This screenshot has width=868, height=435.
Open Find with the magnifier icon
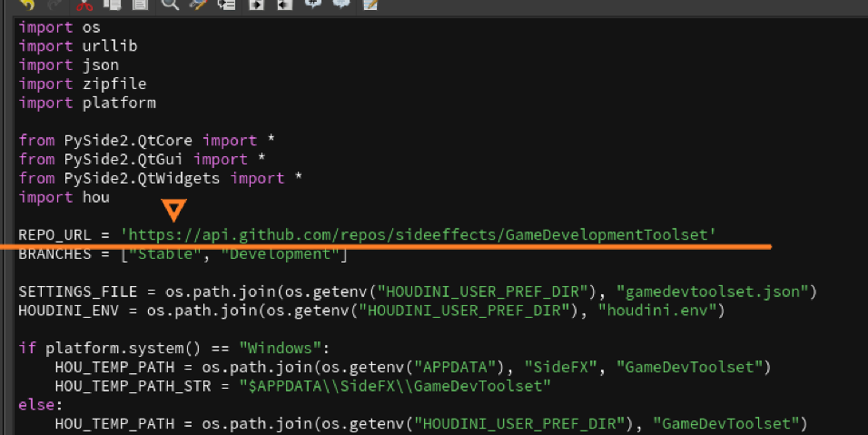point(170,5)
